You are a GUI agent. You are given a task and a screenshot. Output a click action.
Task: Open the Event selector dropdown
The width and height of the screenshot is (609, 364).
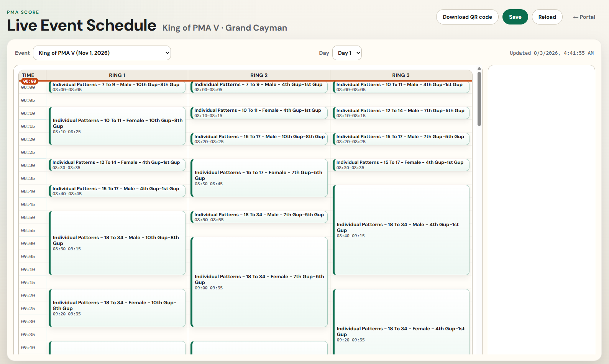tap(102, 53)
